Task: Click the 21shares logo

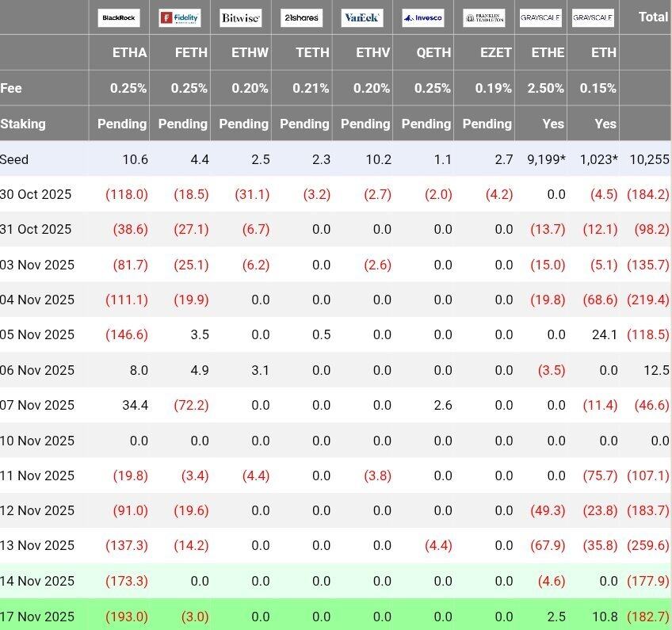Action: click(301, 17)
